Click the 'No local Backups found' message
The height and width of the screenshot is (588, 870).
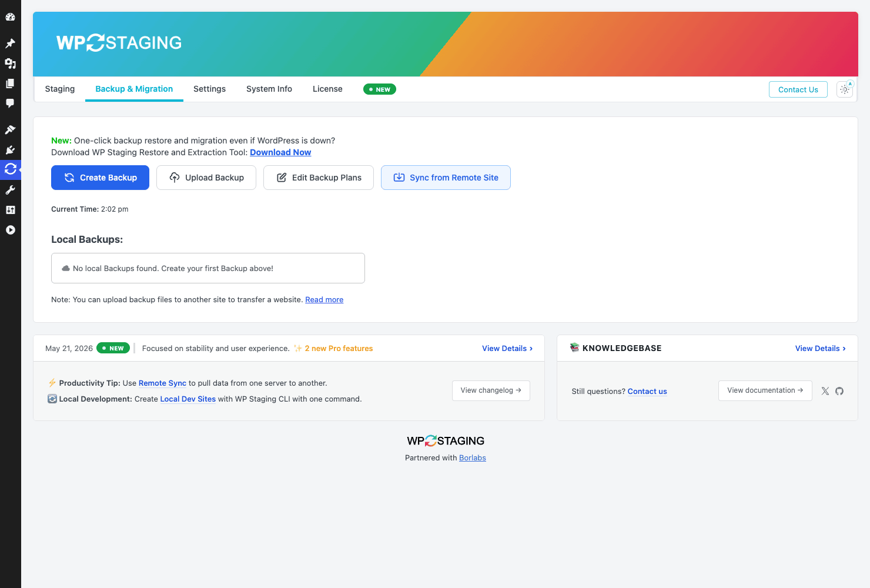(x=173, y=268)
